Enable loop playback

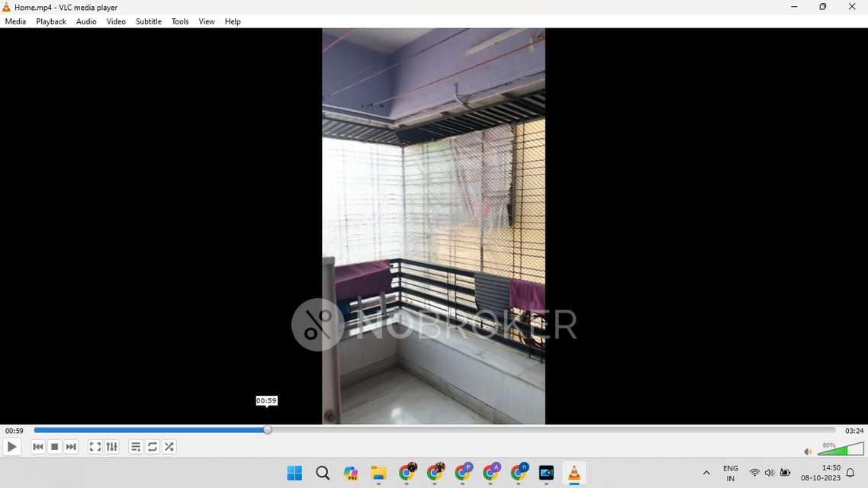pyautogui.click(x=152, y=447)
